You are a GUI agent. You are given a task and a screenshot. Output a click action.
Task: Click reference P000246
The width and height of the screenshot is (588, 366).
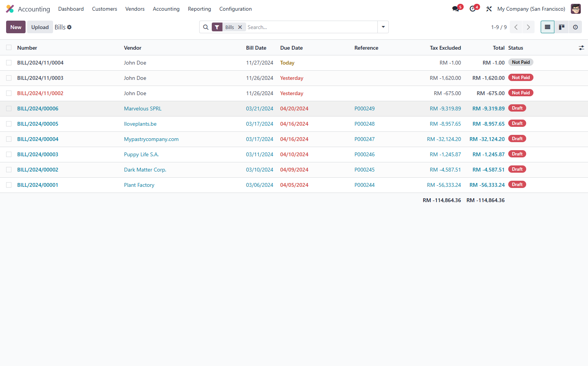pyautogui.click(x=364, y=154)
